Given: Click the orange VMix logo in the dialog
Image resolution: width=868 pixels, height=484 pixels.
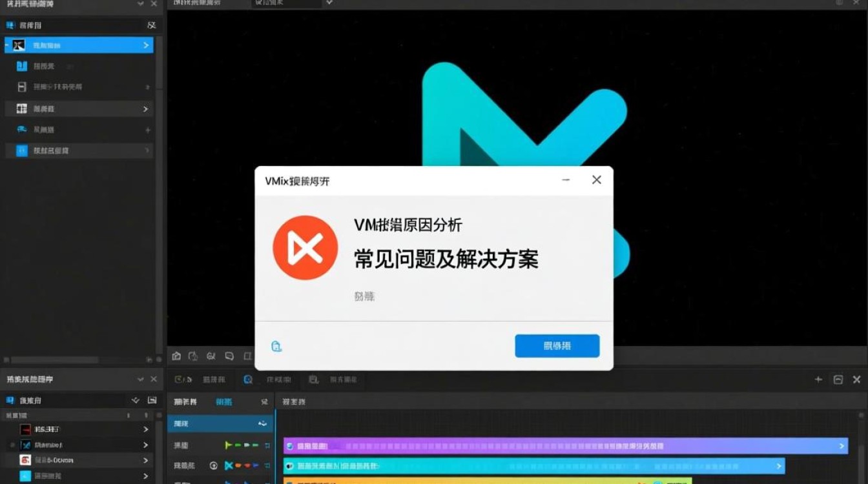Looking at the screenshot, I should click(305, 248).
